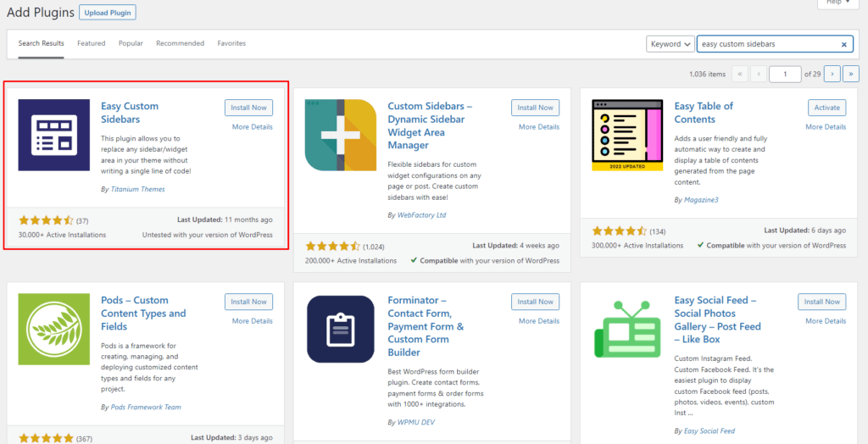Open More Details for Easy Table of Contents
This screenshot has height=444, width=868.
[826, 127]
